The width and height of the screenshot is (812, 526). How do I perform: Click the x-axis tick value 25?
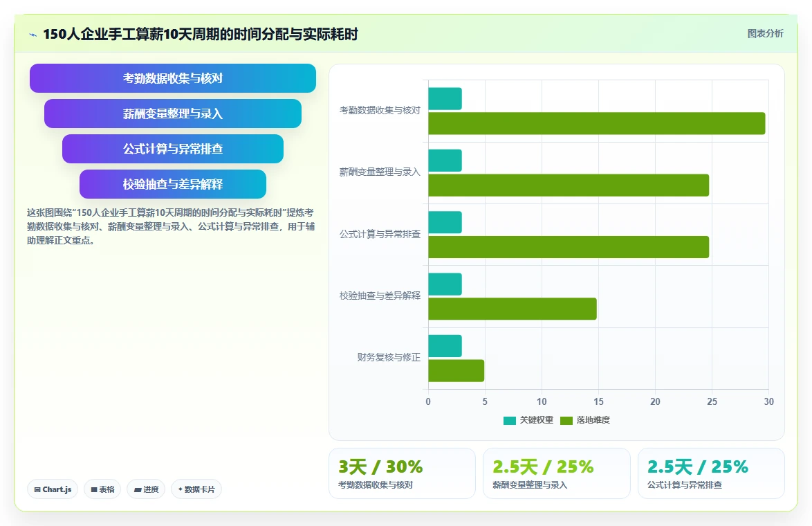(x=712, y=401)
